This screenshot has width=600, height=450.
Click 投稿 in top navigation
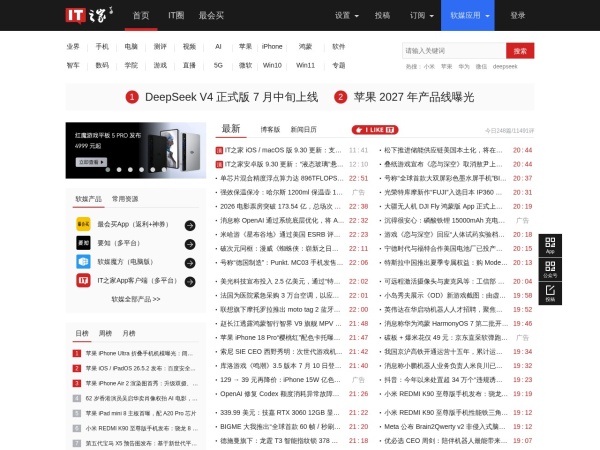[x=382, y=15]
